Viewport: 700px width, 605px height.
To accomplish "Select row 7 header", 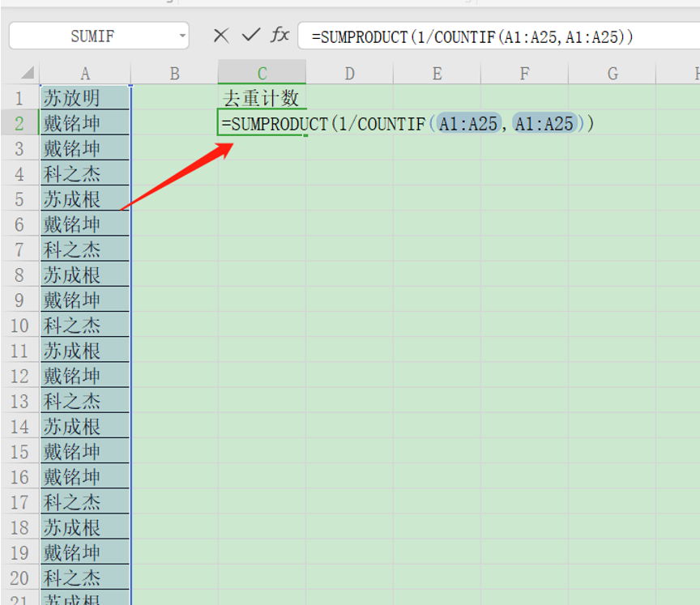I will (19, 249).
